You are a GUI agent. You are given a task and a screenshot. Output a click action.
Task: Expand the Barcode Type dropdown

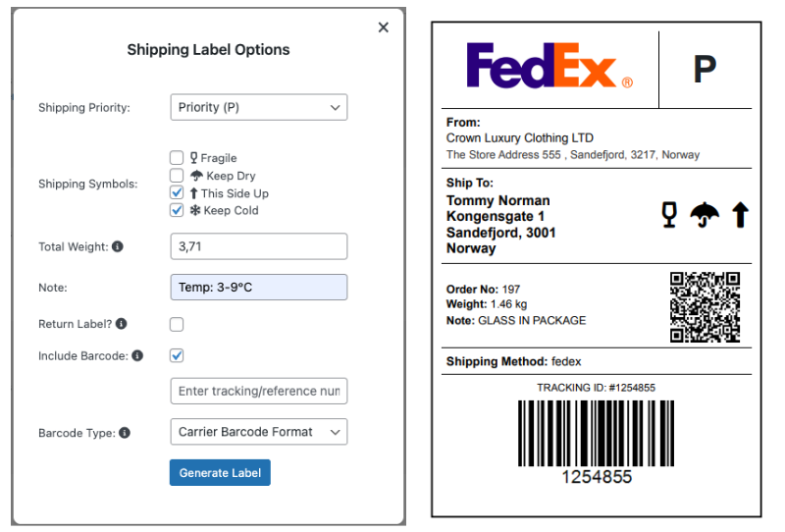(x=258, y=432)
